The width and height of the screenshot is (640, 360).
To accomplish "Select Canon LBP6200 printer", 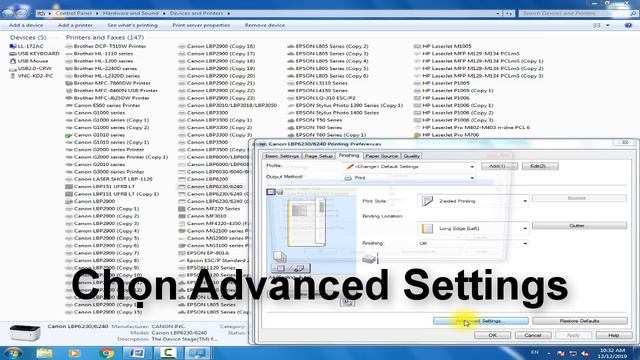I will (x=203, y=179).
